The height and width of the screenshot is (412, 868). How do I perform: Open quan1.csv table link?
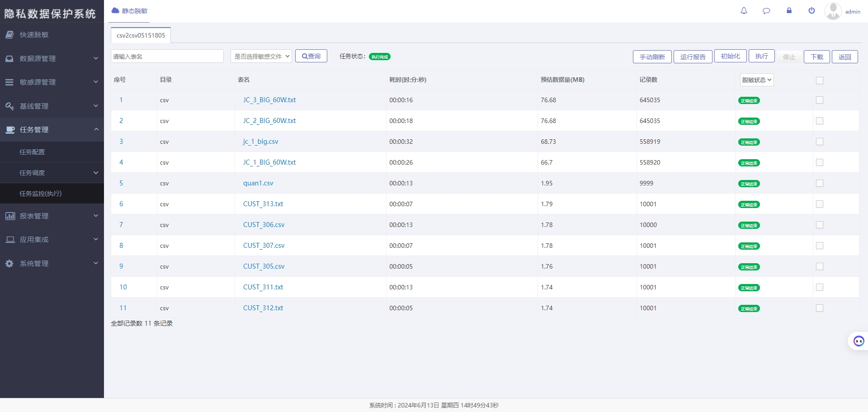click(258, 183)
